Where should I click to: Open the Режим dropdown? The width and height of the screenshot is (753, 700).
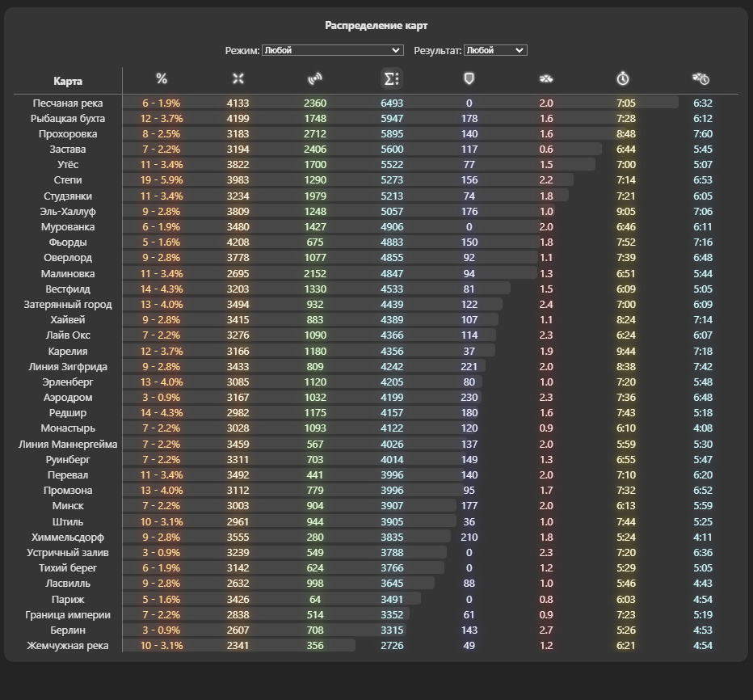(x=332, y=50)
